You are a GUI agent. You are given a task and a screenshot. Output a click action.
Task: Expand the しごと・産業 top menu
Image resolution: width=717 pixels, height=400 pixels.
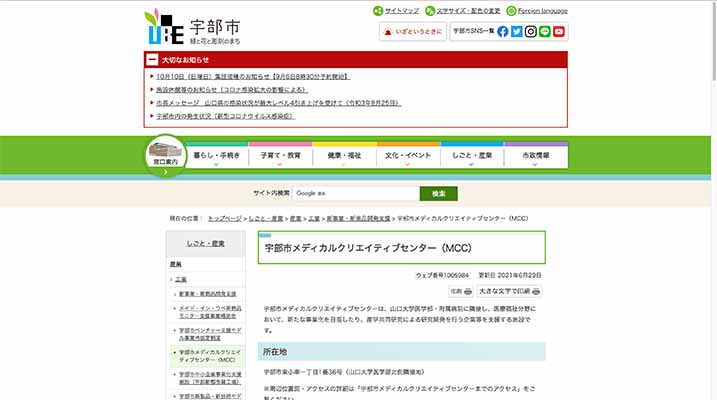[472, 156]
